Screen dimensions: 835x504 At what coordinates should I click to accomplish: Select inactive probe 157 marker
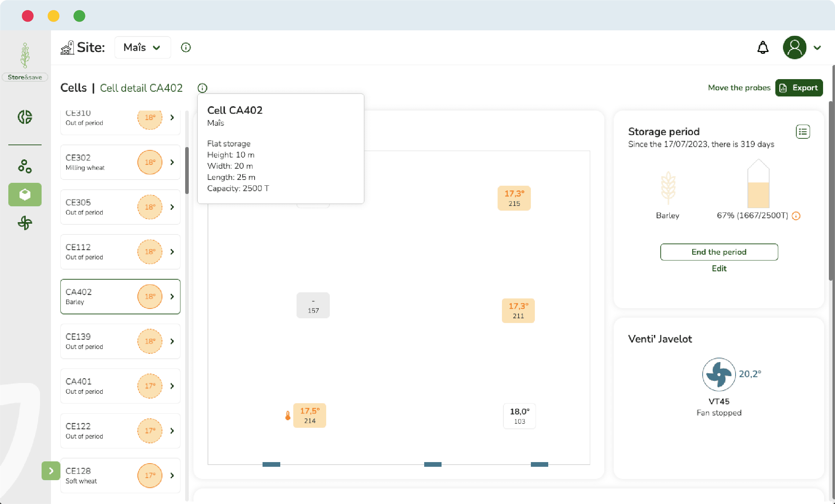pos(313,305)
